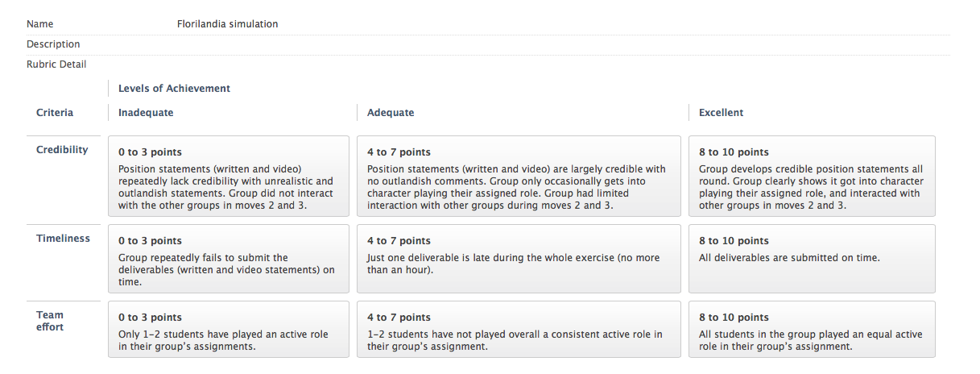Pick Team effort Adequate 4 to 7 points cell
The width and height of the screenshot is (980, 374).
click(x=517, y=329)
